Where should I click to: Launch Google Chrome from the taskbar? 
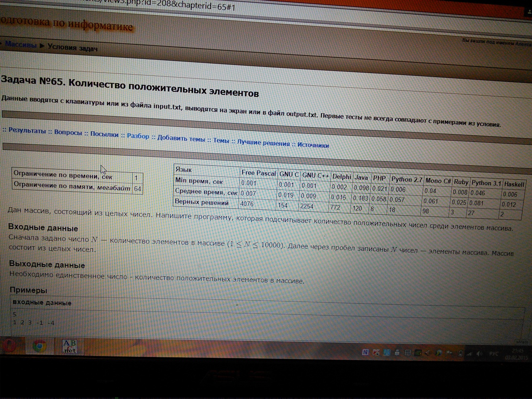(x=39, y=346)
